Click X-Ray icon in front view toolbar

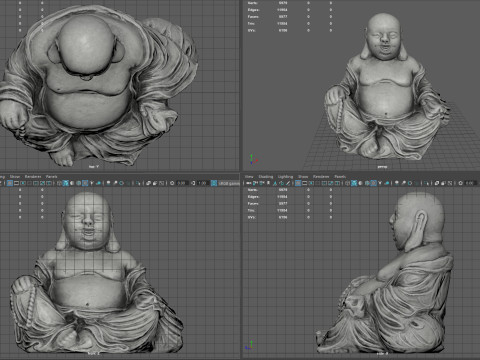(148, 183)
